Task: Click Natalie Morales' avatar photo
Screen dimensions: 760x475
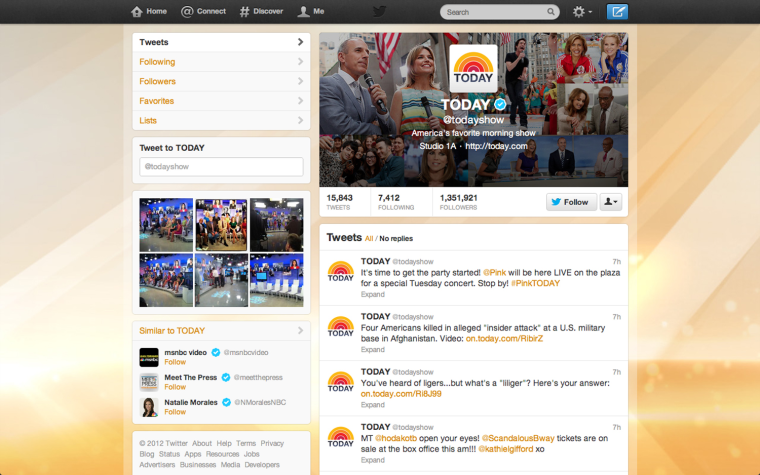Action: (x=149, y=407)
